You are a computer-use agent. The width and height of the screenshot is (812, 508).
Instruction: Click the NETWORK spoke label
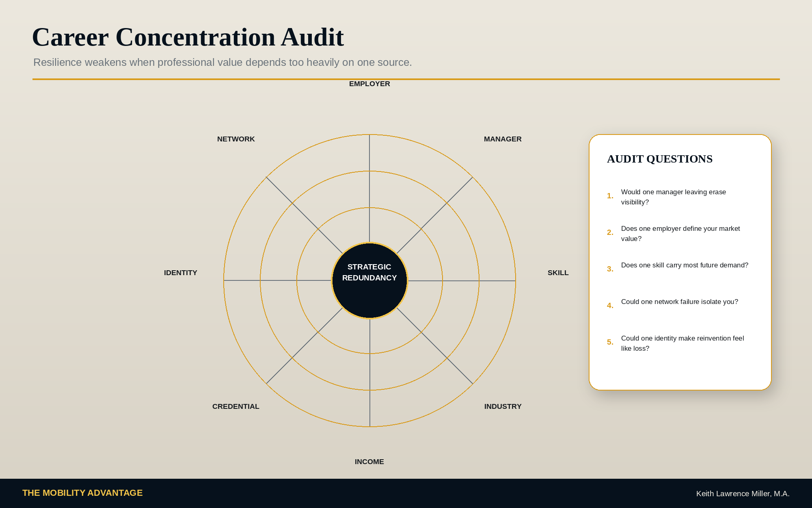pos(236,139)
